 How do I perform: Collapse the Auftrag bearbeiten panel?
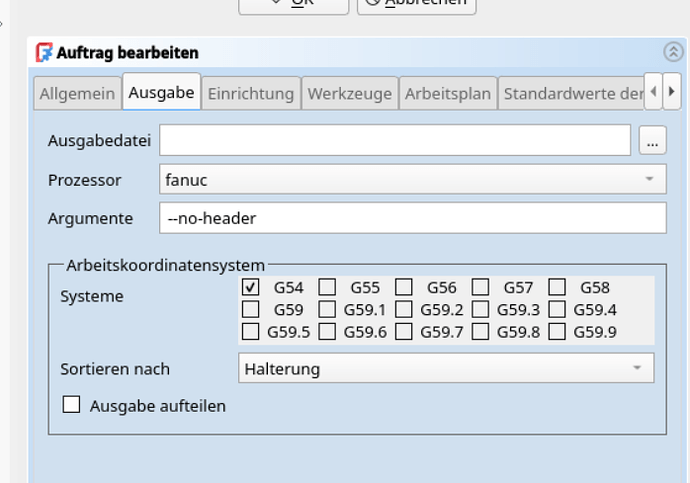pyautogui.click(x=672, y=53)
